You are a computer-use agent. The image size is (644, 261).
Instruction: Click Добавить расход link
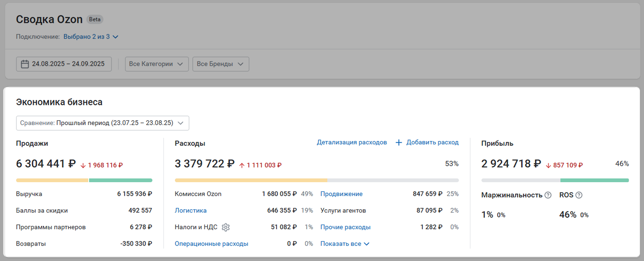click(x=432, y=142)
